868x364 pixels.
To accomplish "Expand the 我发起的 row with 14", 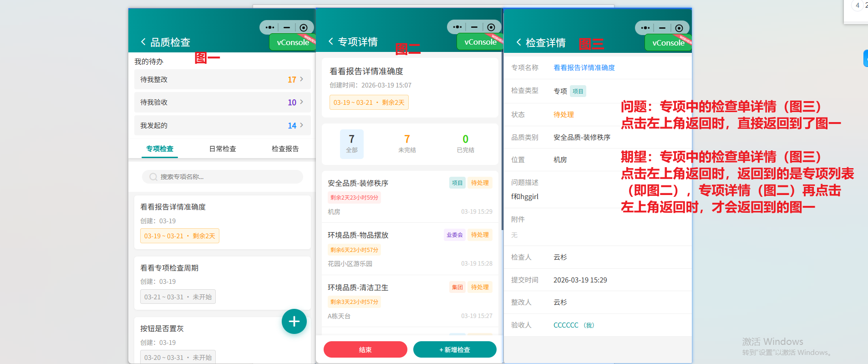I will [222, 125].
